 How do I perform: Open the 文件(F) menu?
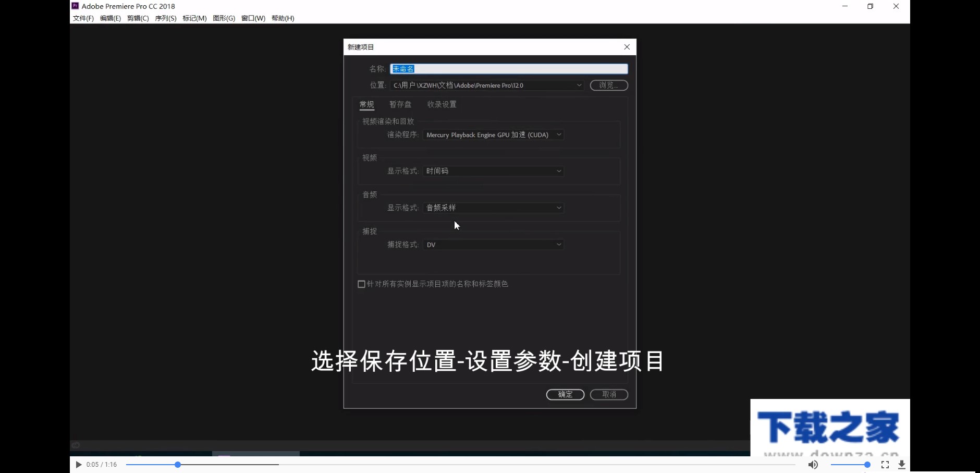coord(82,18)
